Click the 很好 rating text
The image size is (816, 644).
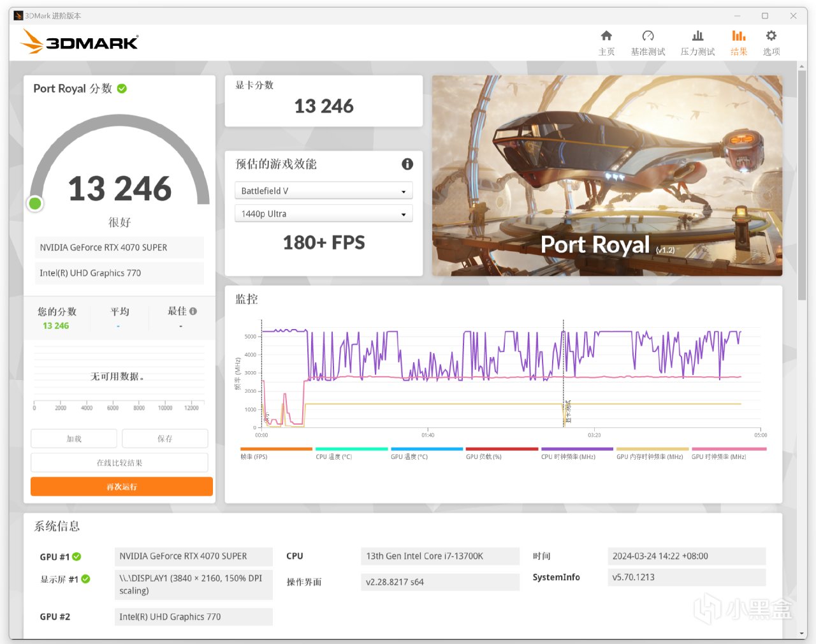[120, 222]
